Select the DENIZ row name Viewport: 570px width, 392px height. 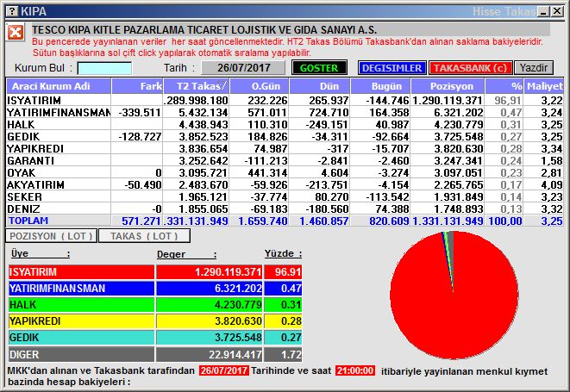23,208
